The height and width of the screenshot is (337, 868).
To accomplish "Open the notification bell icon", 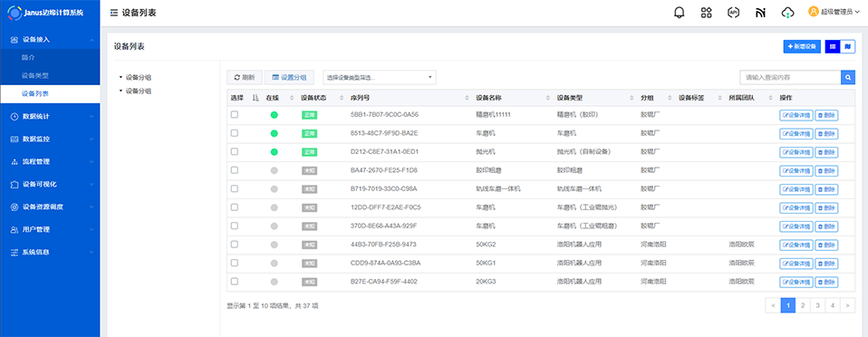I will coord(679,12).
